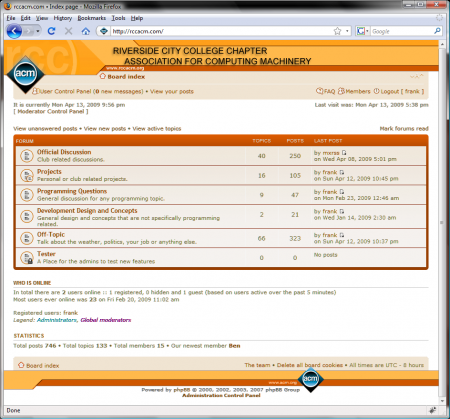This screenshot has width=450, height=419.
Task: Open the Bookmarks menu
Action: coord(92,18)
